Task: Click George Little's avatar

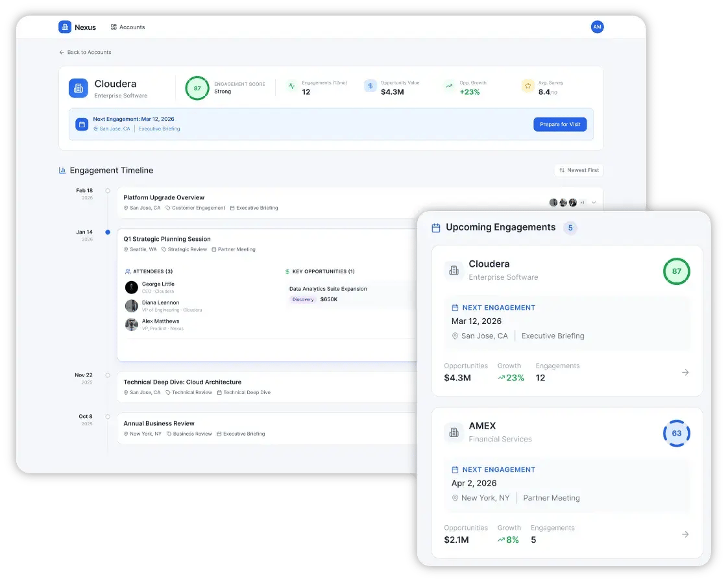Action: tap(132, 287)
